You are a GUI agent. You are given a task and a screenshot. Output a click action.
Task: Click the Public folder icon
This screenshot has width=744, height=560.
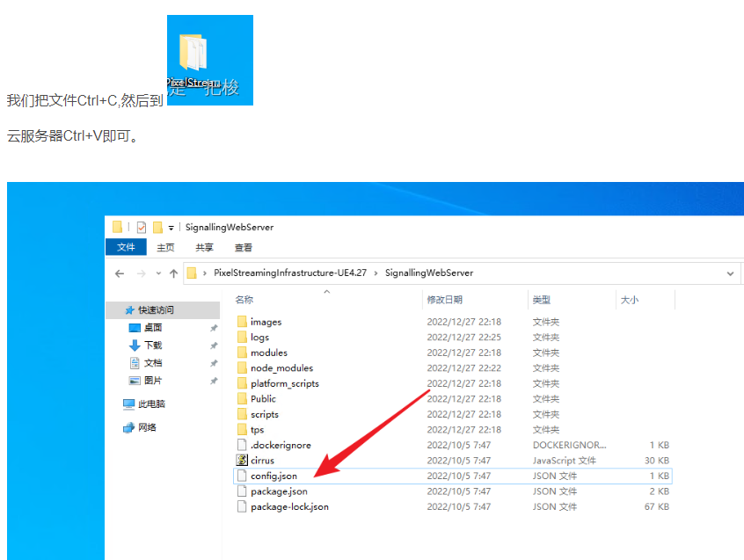[242, 399]
